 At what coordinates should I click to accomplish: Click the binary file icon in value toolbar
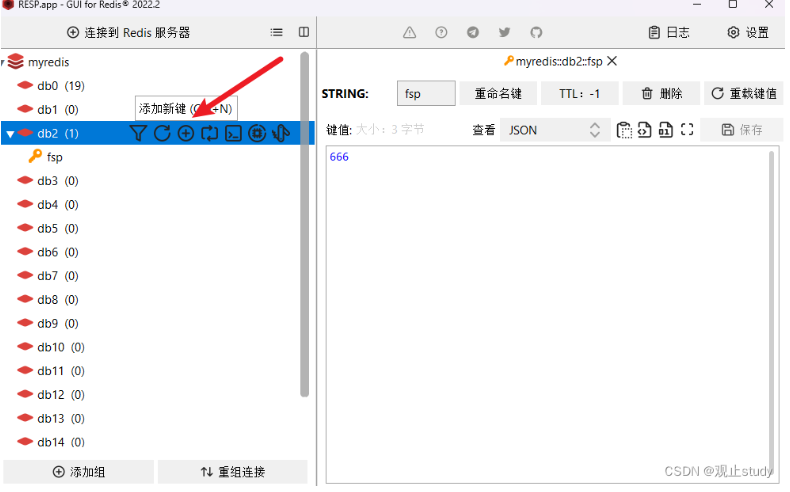666,130
